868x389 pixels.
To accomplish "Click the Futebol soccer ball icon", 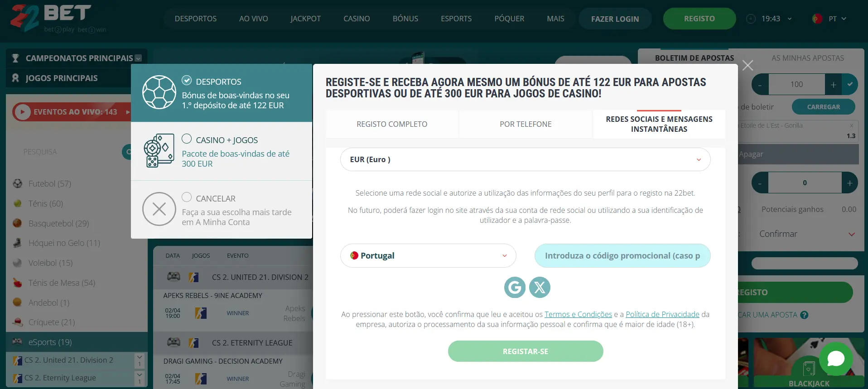I will pos(18,183).
